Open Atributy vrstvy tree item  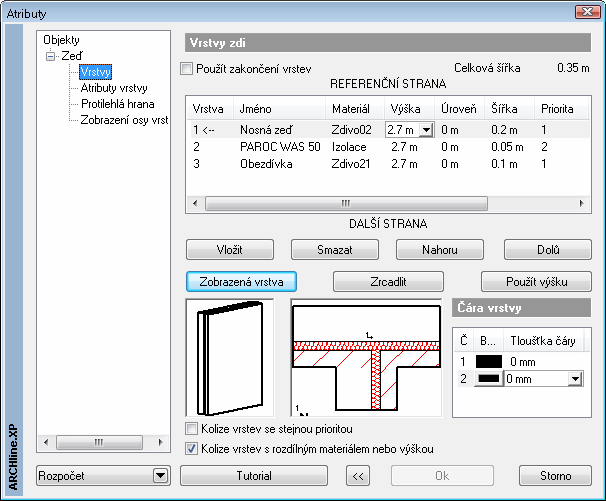point(114,88)
